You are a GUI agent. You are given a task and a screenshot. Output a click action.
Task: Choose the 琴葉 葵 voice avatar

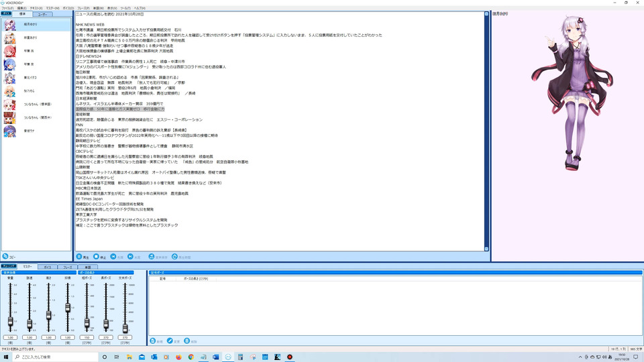[9, 64]
